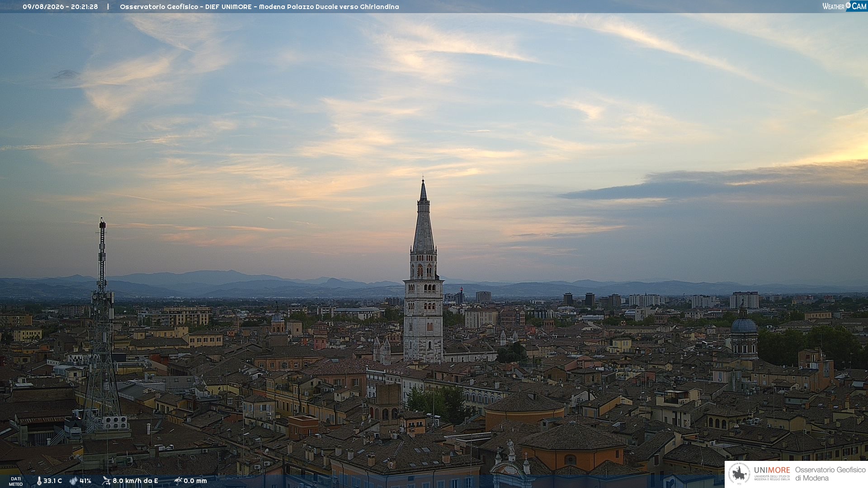Image resolution: width=868 pixels, height=488 pixels.
Task: Click the humidity water drops icon
Action: pos(73,481)
